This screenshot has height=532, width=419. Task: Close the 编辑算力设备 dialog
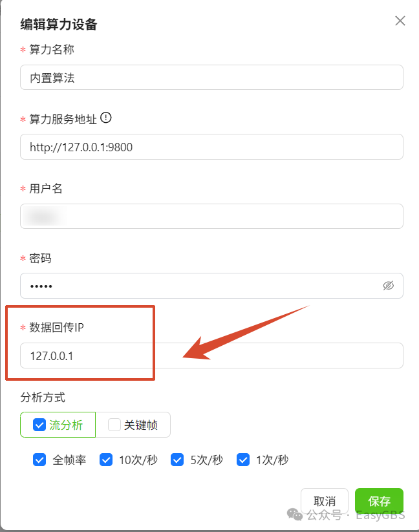tap(400, 21)
